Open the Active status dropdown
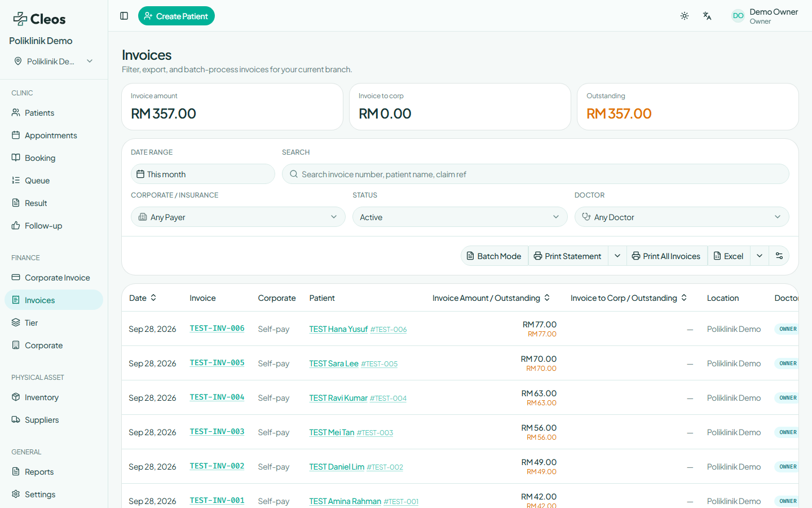Image resolution: width=812 pixels, height=508 pixels. click(460, 217)
